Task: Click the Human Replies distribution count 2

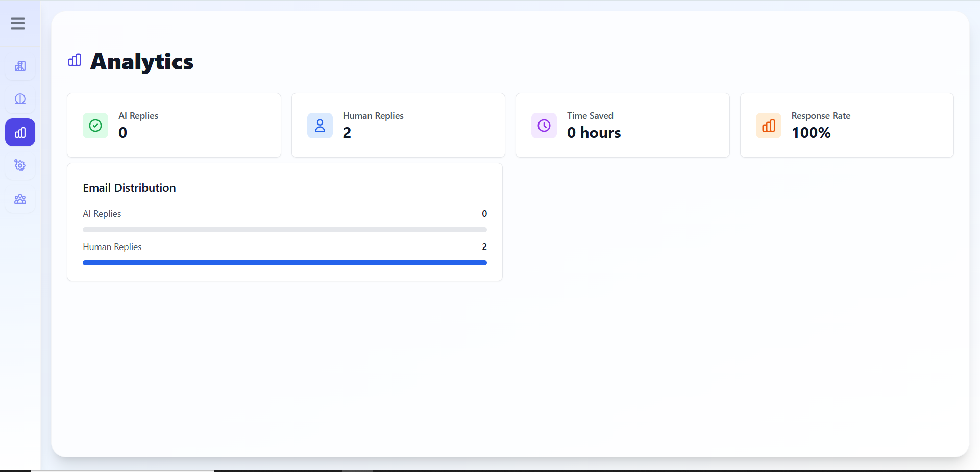Action: (484, 247)
